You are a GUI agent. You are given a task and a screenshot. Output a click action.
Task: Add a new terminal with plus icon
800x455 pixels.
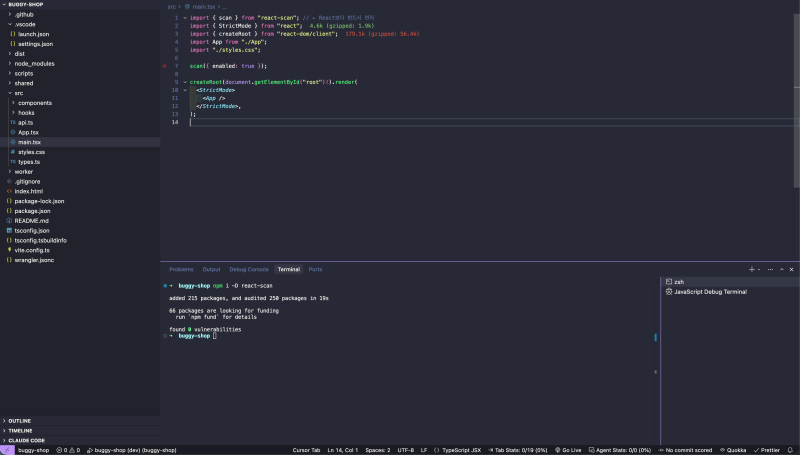click(752, 269)
